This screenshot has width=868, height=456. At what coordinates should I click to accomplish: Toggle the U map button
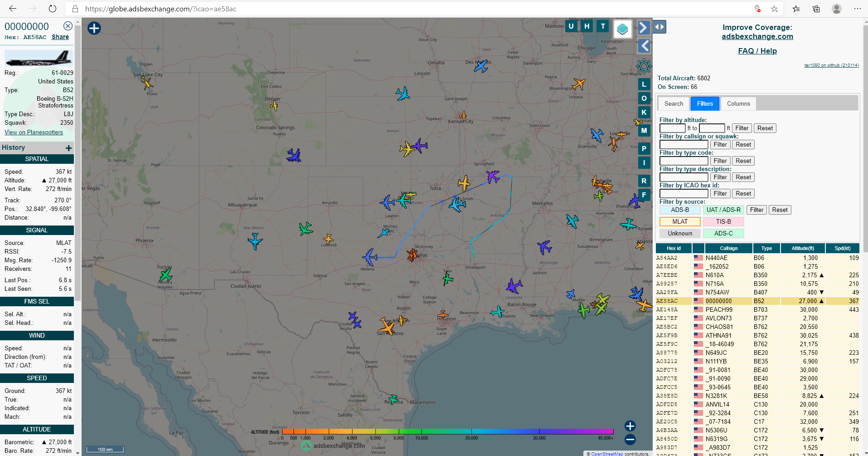[571, 26]
